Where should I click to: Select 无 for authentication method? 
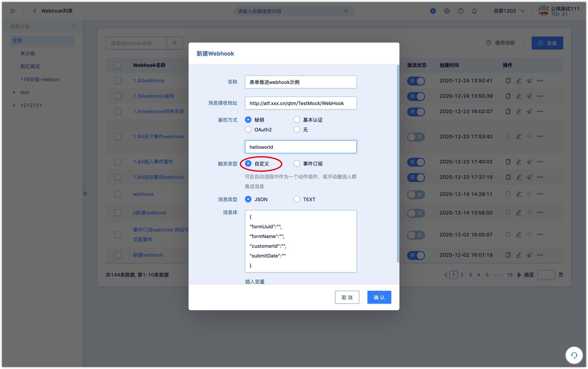[x=296, y=129]
